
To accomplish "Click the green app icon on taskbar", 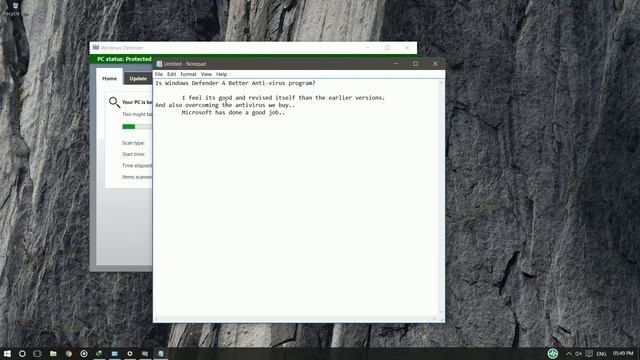I will click(x=99, y=353).
